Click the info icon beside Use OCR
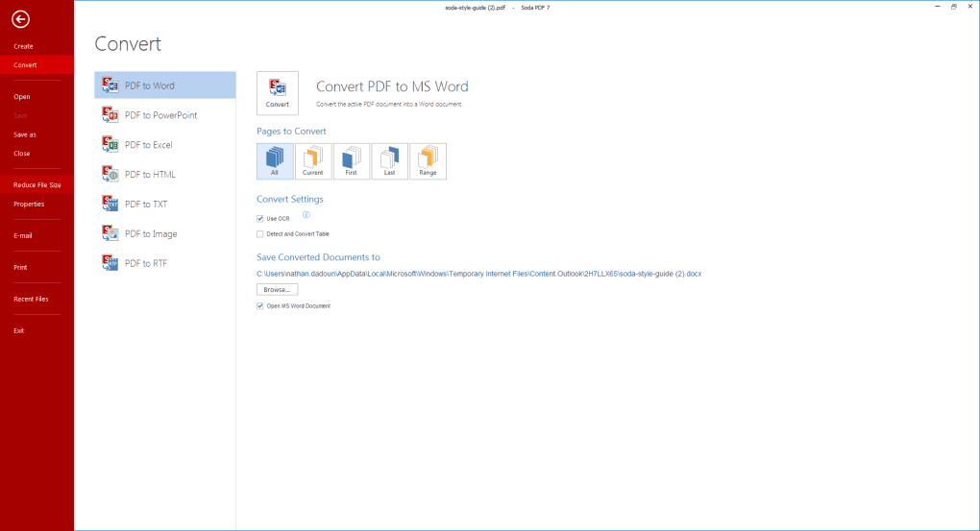 [306, 214]
